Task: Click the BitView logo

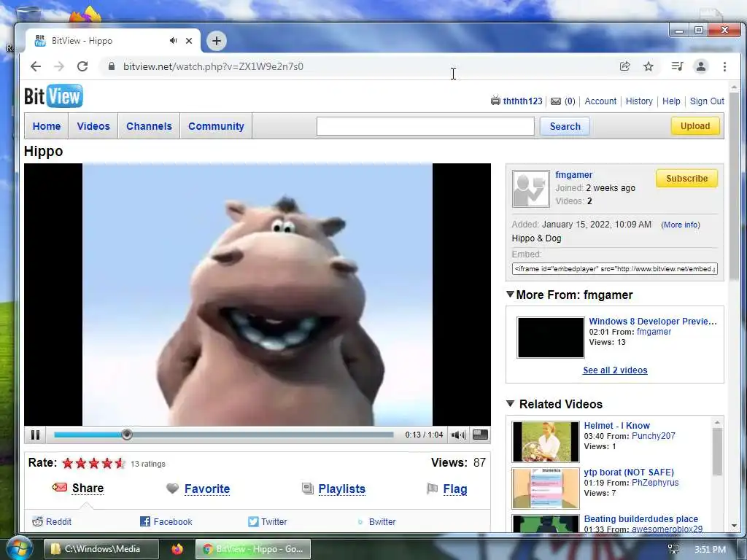Action: [53, 96]
